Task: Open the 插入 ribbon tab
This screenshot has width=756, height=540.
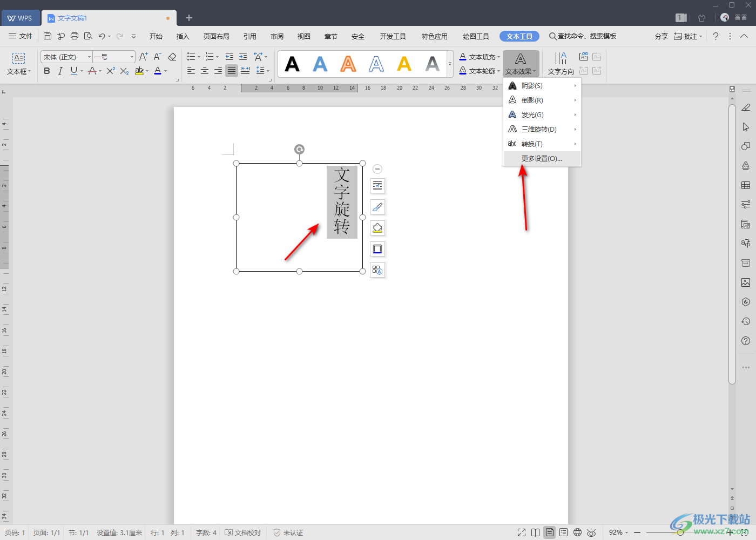Action: (183, 36)
